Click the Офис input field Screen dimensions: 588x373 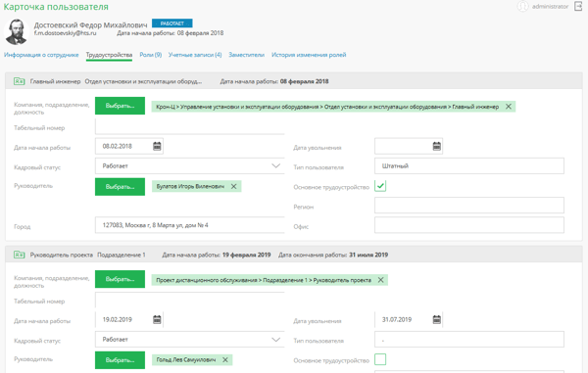tap(469, 225)
